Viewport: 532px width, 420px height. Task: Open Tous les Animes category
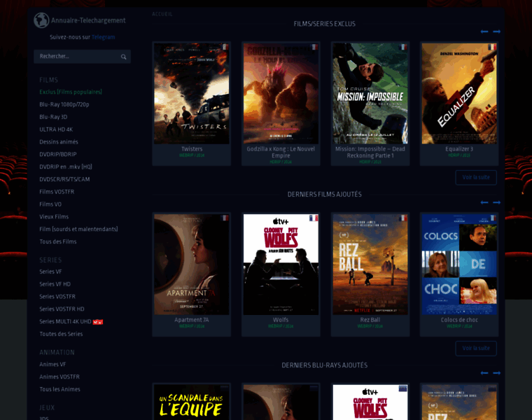59,389
